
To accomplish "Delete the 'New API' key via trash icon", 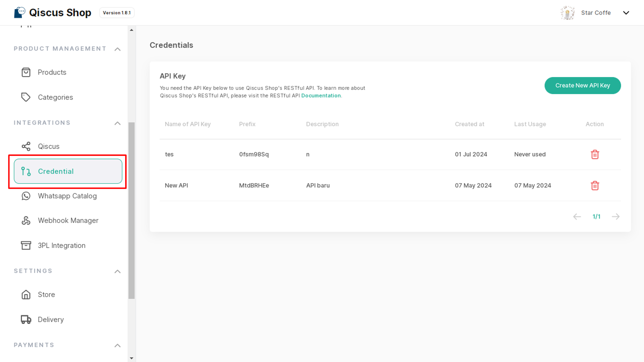I will point(595,186).
